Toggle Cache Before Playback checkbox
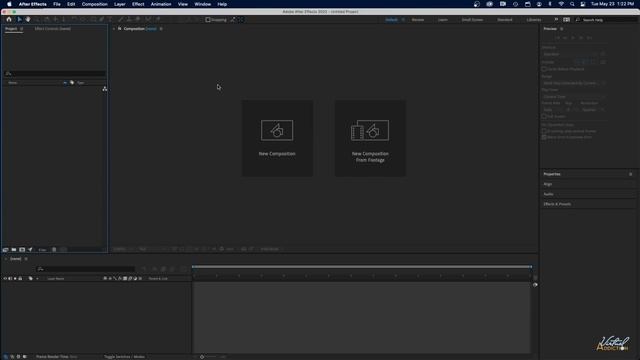Viewport: 640px width, 360px height. click(544, 69)
